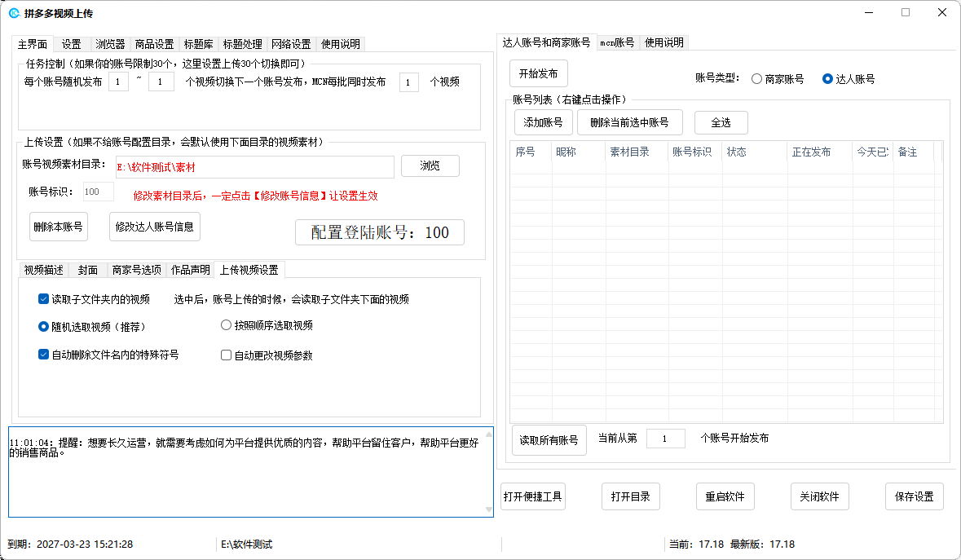Click 浏览 to choose material folder

click(x=430, y=166)
